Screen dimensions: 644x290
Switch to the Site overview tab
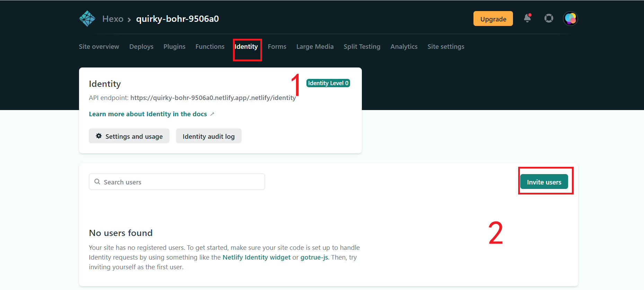pyautogui.click(x=99, y=46)
